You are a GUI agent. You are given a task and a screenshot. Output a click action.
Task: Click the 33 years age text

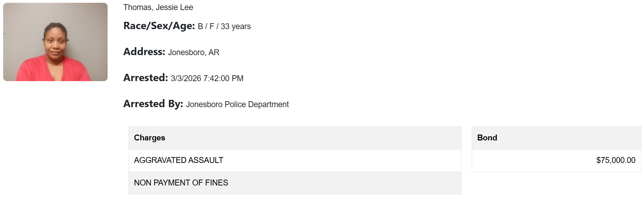click(x=235, y=26)
